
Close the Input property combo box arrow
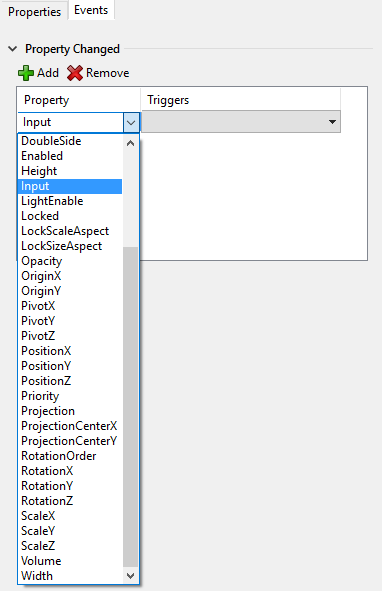pyautogui.click(x=131, y=122)
